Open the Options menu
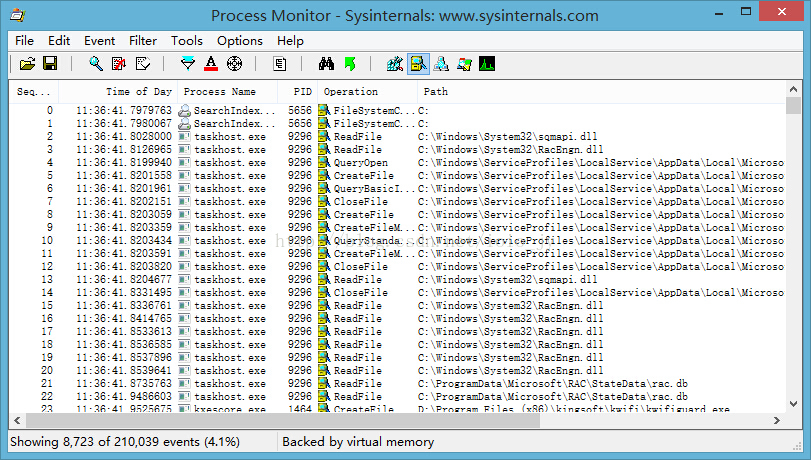This screenshot has height=460, width=811. click(239, 41)
